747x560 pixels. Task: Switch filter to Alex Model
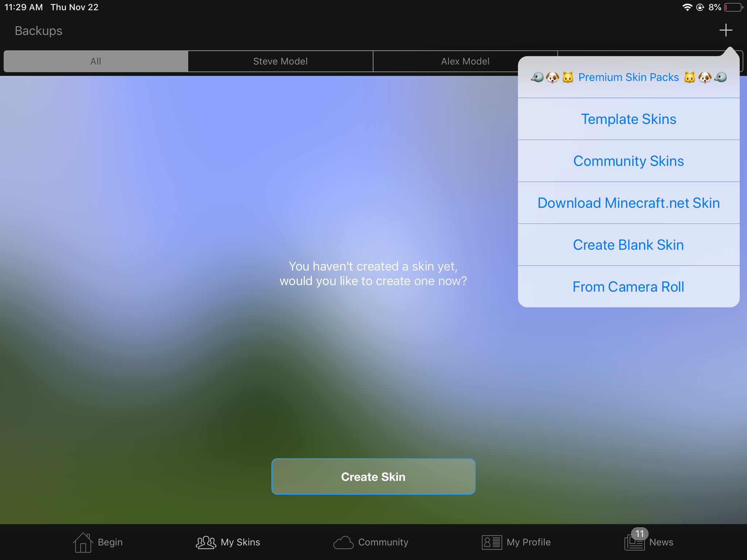coord(465,61)
